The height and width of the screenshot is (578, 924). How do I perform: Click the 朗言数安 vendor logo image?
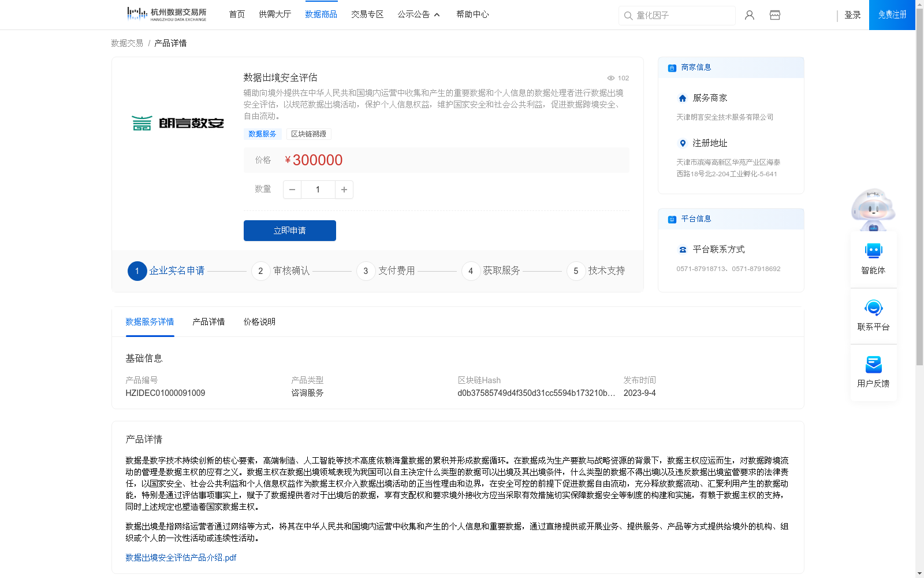177,123
